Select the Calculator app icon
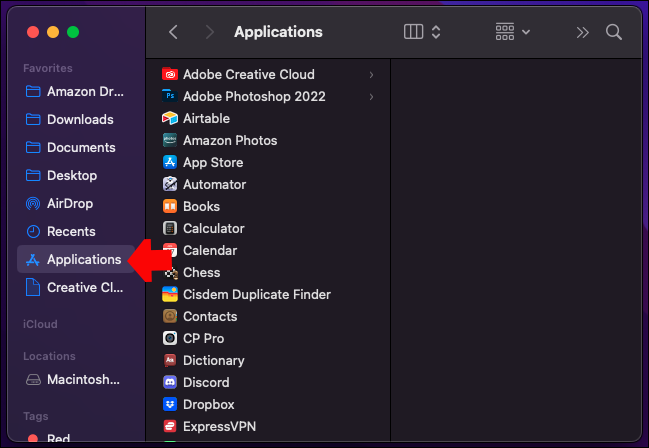The image size is (649, 448). (170, 228)
